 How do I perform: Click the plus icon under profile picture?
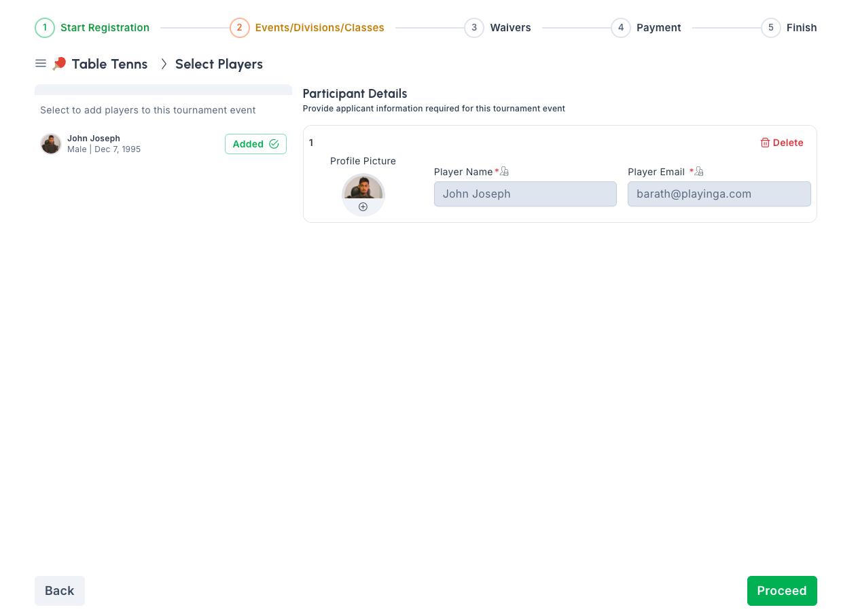363,207
